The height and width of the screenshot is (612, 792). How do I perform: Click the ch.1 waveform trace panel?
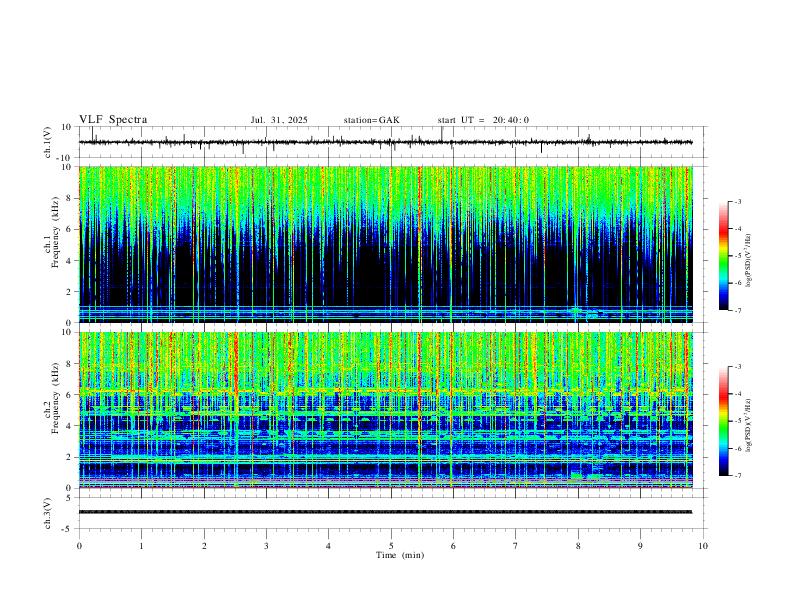tap(392, 142)
